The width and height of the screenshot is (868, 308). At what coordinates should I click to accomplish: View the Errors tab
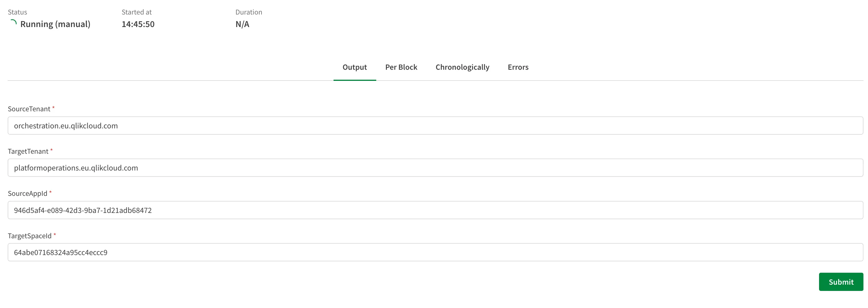(x=518, y=67)
